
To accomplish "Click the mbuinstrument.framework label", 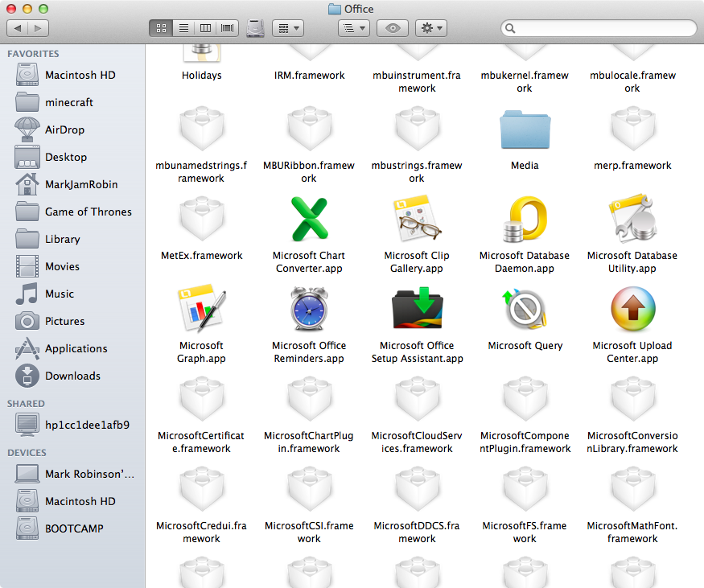I will click(417, 82).
